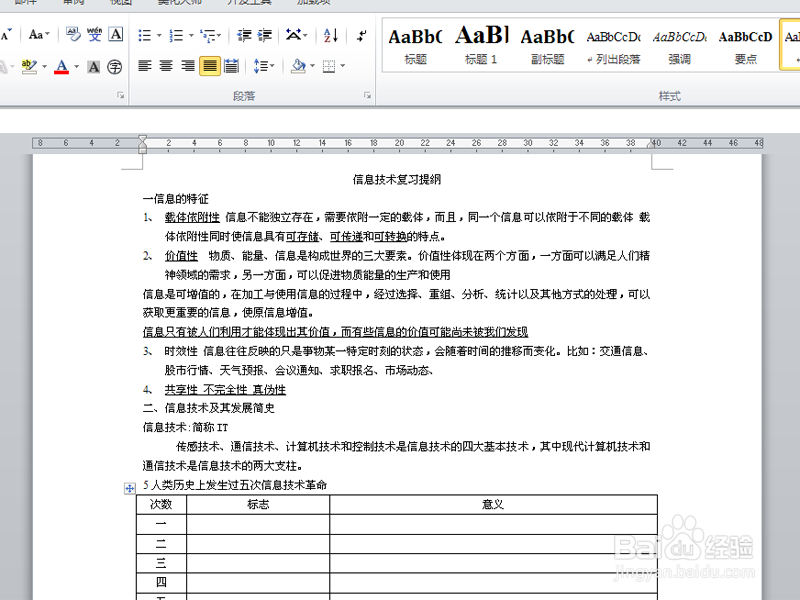This screenshot has height=600, width=800.
Task: Click the table header cell 意义
Action: [493, 505]
